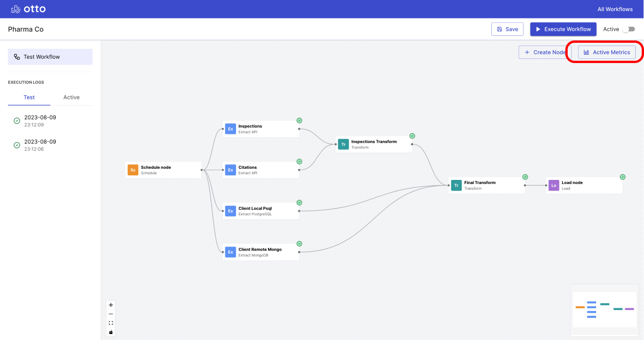Screen dimensions: 644x340
Task: Click status check on Client Local Psql
Action: click(299, 202)
